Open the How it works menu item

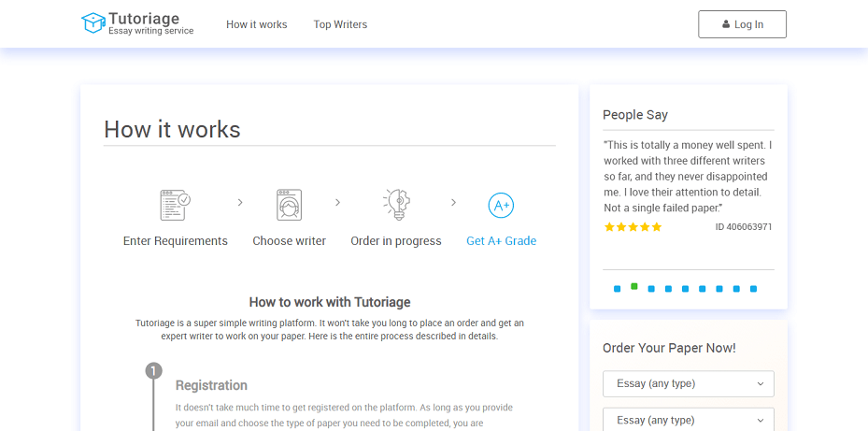click(x=256, y=24)
